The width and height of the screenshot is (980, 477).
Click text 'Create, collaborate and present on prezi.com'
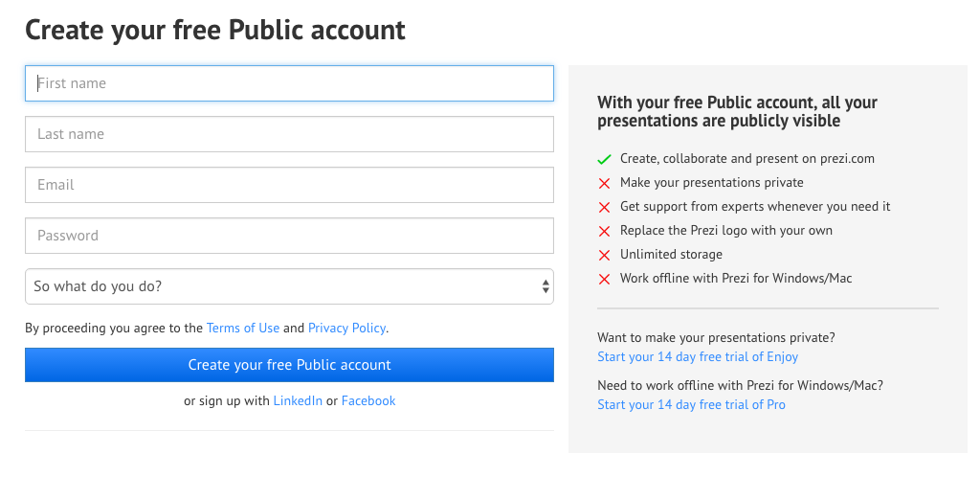pyautogui.click(x=746, y=158)
